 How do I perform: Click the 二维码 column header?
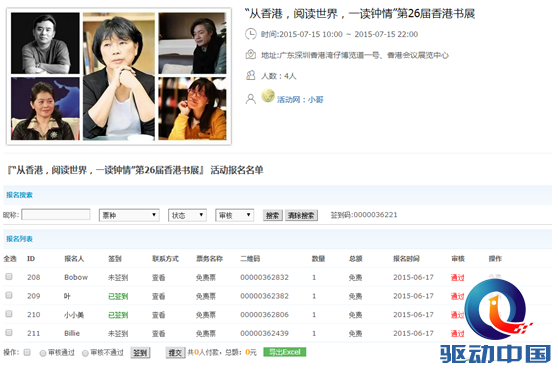tap(250, 259)
